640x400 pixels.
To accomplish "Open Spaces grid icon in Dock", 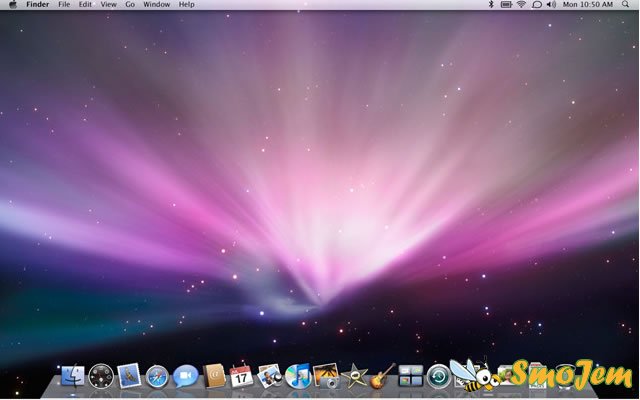I will click(x=411, y=376).
